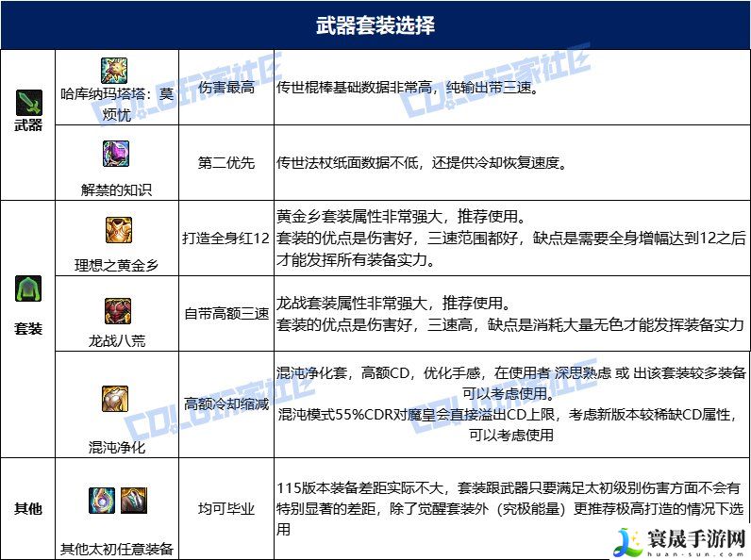
Task: Select the 哈库纳玛塔塔 staff weapon icon
Action: (x=114, y=71)
